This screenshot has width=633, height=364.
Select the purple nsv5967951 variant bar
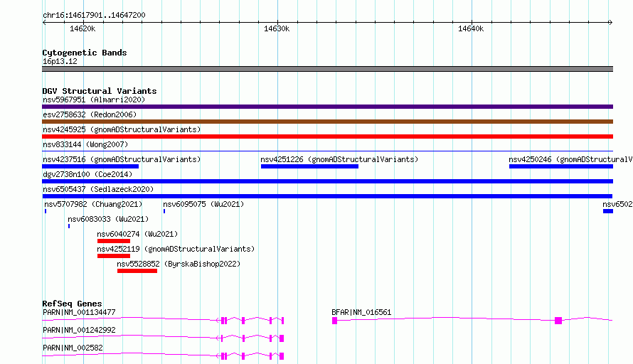coord(327,107)
